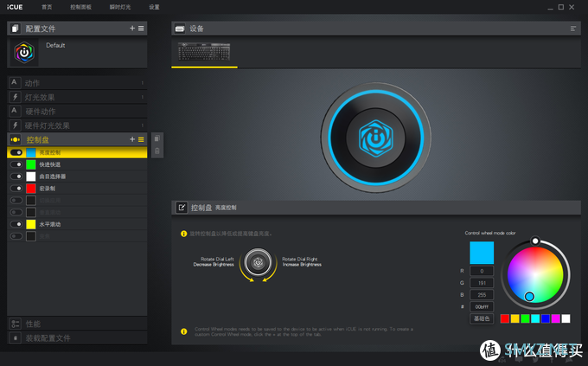This screenshot has width=588, height=366.
Task: Click the 硬件动作 section letter icon
Action: point(14,111)
